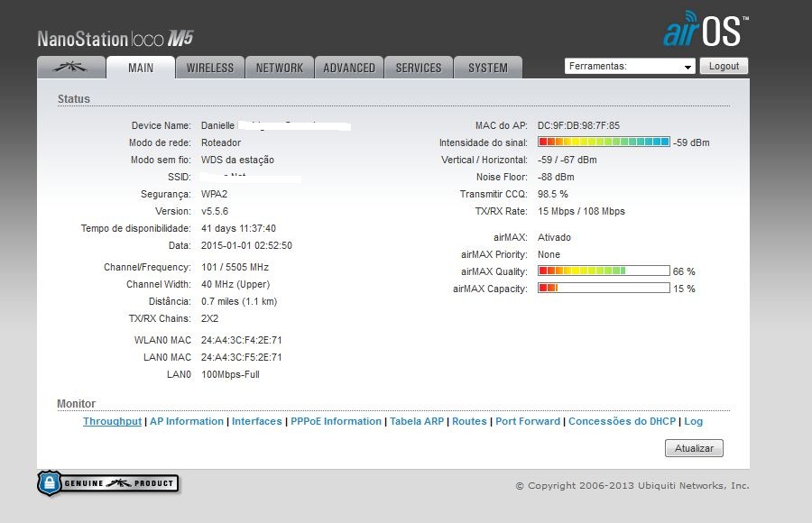This screenshot has height=523, width=812.
Task: Click the rate value 15 Mbps / 108 Mbps
Action: click(x=581, y=211)
